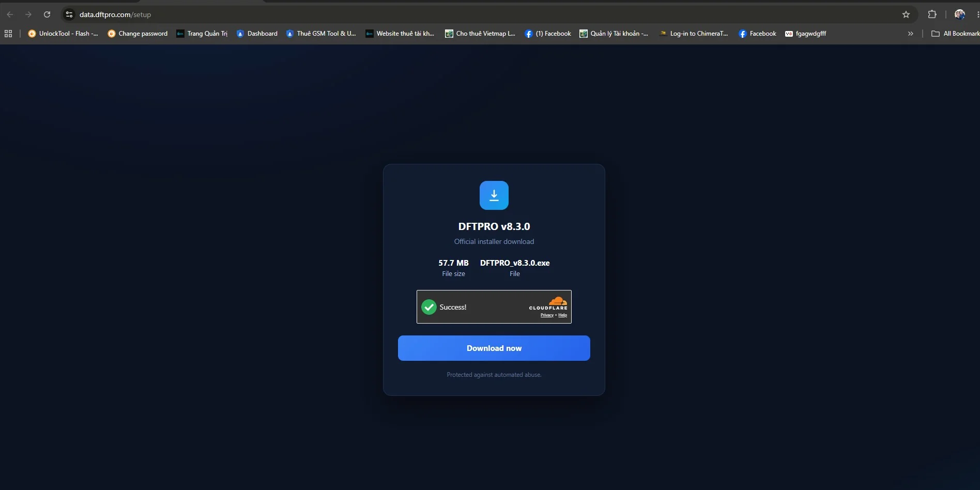Image resolution: width=980 pixels, height=490 pixels.
Task: Click Official installer download text
Action: pos(494,241)
